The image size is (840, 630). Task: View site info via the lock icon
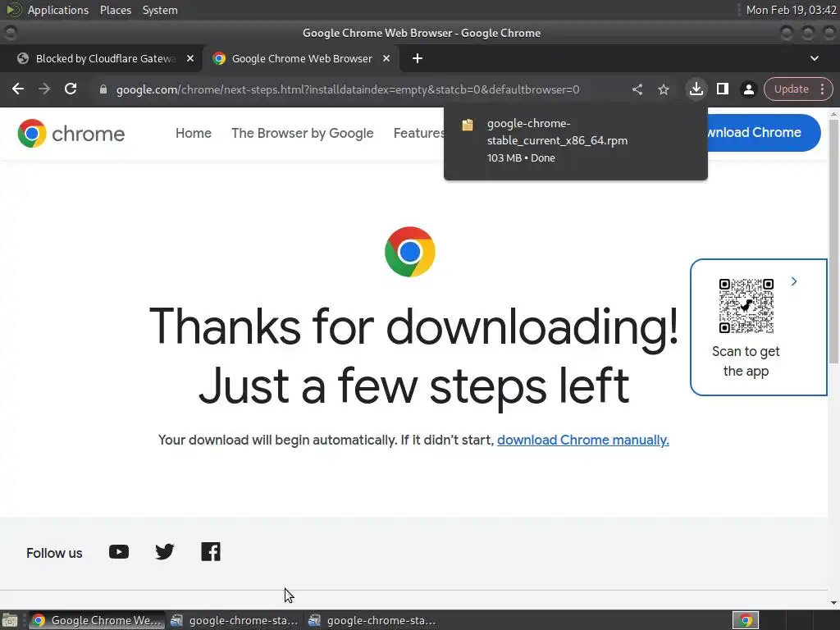tap(103, 89)
